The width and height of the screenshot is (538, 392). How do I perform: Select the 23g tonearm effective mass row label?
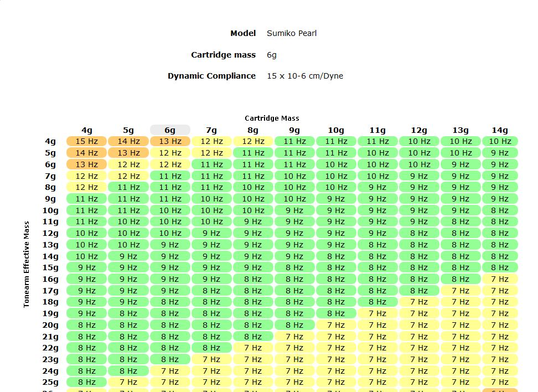tap(50, 359)
